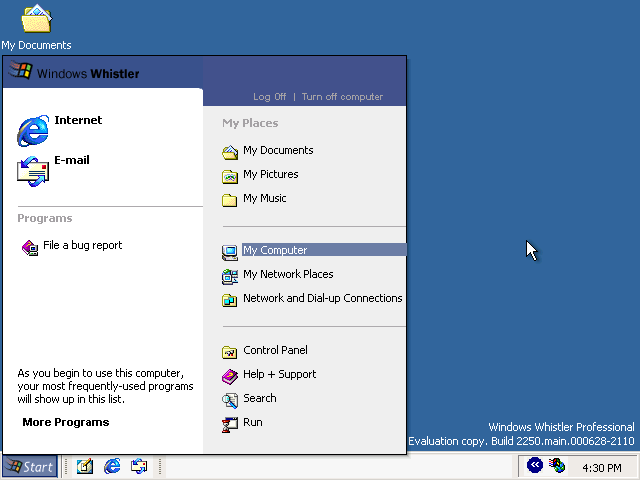Viewport: 640px width, 480px height.
Task: Click the Search magnifier icon
Action: (230, 400)
